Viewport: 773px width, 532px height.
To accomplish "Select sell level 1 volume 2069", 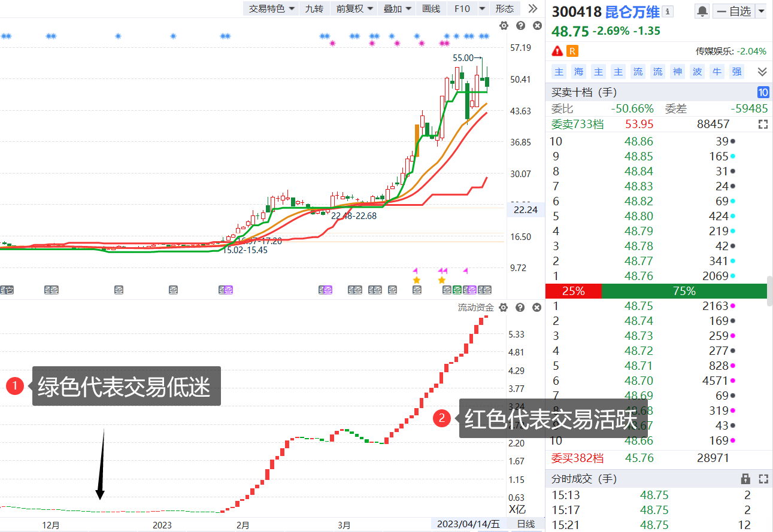I will (714, 276).
